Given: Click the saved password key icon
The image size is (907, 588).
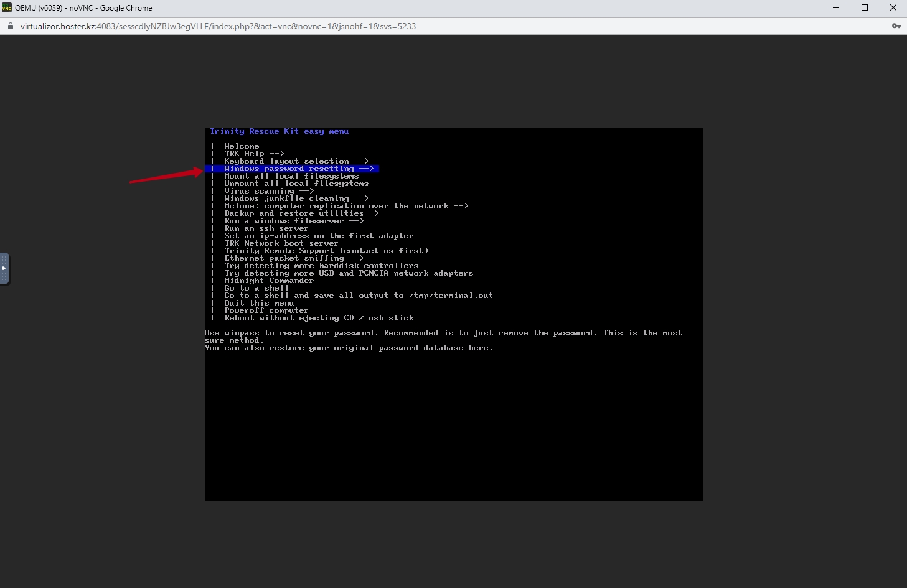Looking at the screenshot, I should pos(896,26).
